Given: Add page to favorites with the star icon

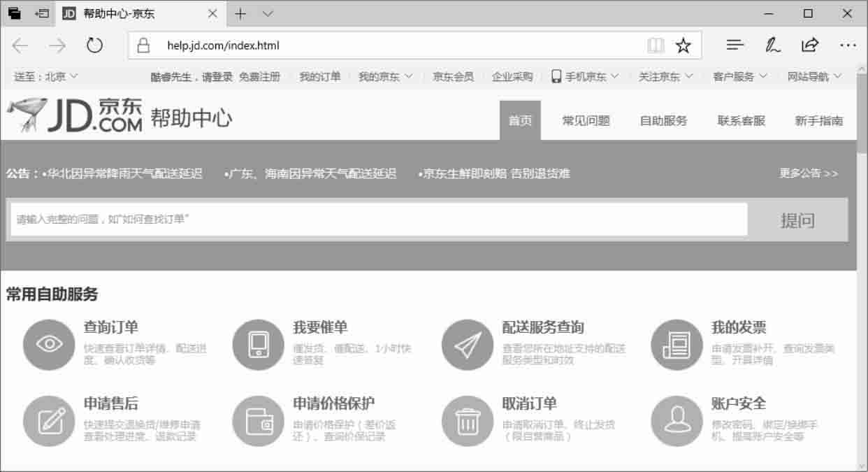Looking at the screenshot, I should pyautogui.click(x=683, y=46).
